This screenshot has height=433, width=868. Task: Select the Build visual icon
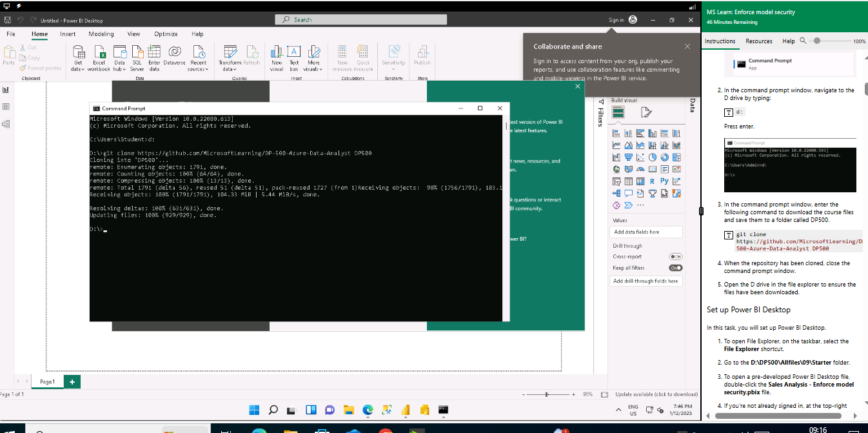[618, 112]
